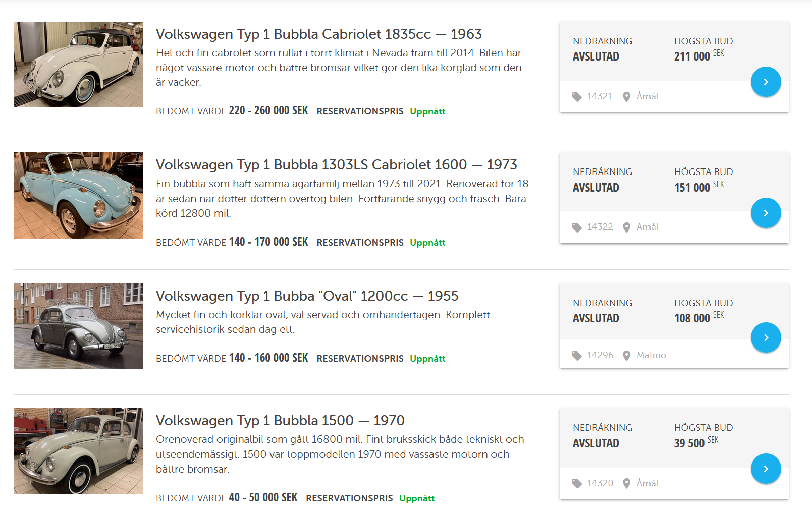Image resolution: width=812 pixels, height=519 pixels.
Task: Open the Bubbla 1303LS Cabriolet 1600 title
Action: (336, 165)
